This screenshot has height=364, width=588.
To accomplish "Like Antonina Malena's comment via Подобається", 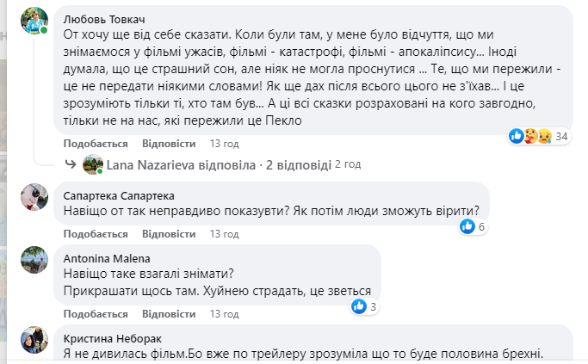I will tap(96, 313).
